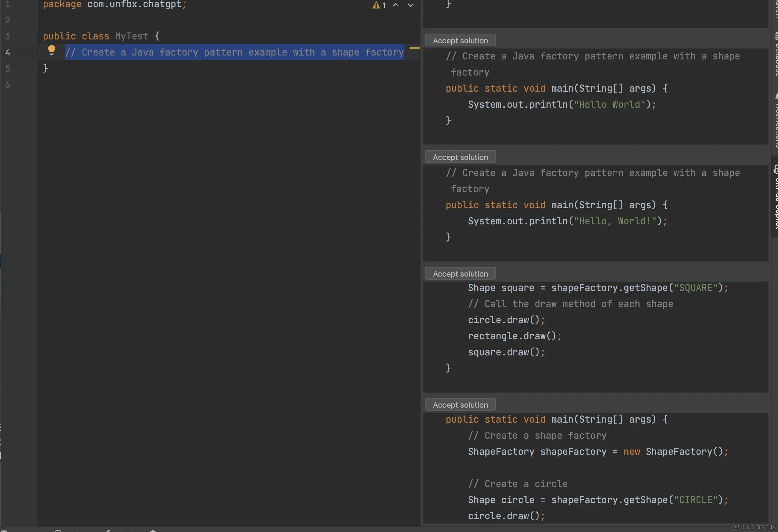Image resolution: width=778 pixels, height=532 pixels.
Task: Click the warning triangle inspection indicator
Action: tap(376, 5)
